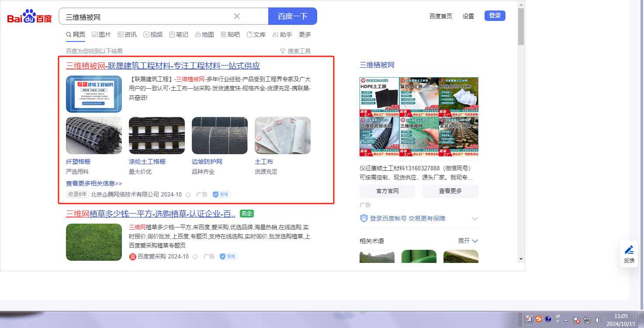Viewport: 644px width, 328px height.
Task: Expand the dropdown arrow beside 百度爱采购
Action: 195,257
